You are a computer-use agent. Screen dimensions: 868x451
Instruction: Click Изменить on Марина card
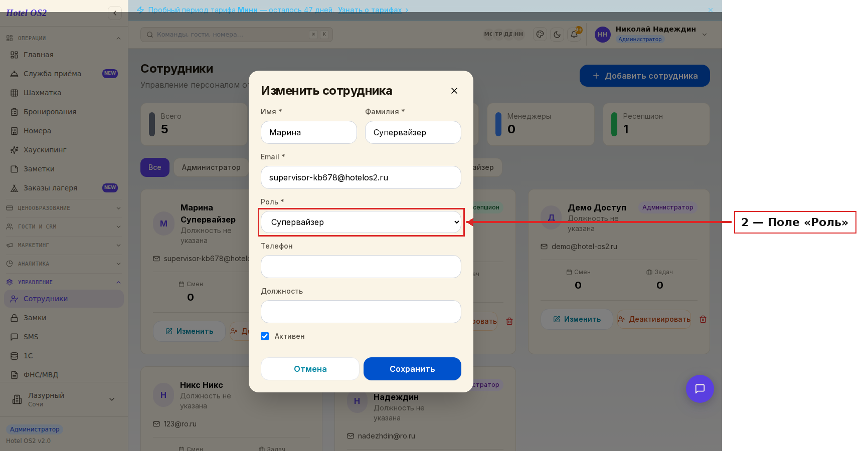point(190,331)
